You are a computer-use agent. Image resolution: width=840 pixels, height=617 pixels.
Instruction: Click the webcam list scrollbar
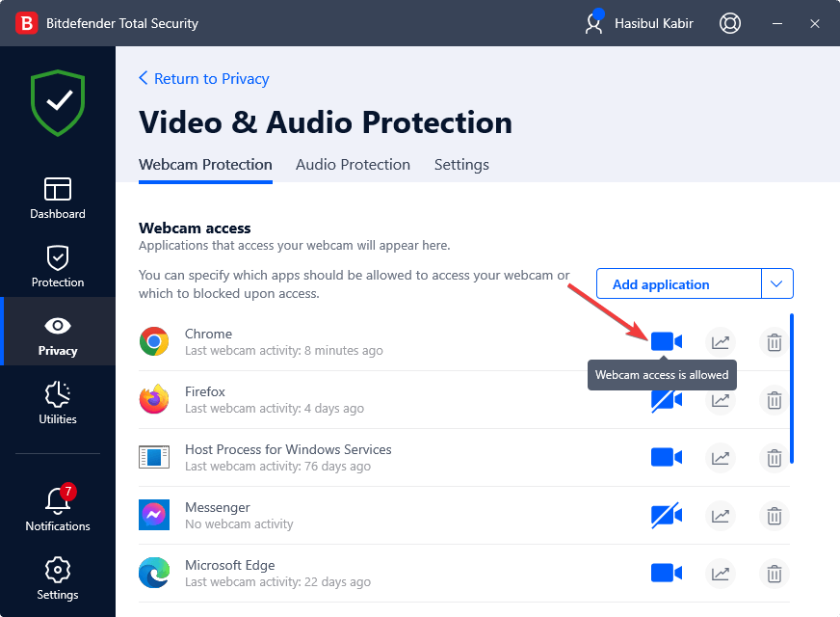[x=792, y=386]
